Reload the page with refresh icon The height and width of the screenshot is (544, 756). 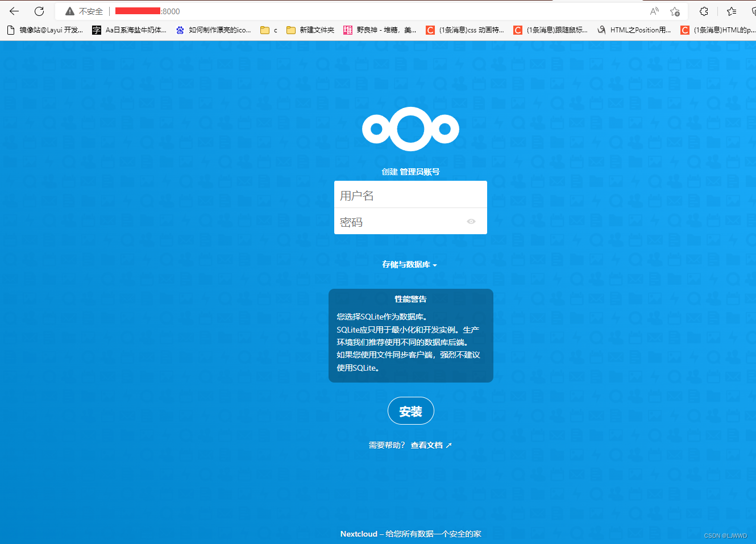[x=39, y=11]
